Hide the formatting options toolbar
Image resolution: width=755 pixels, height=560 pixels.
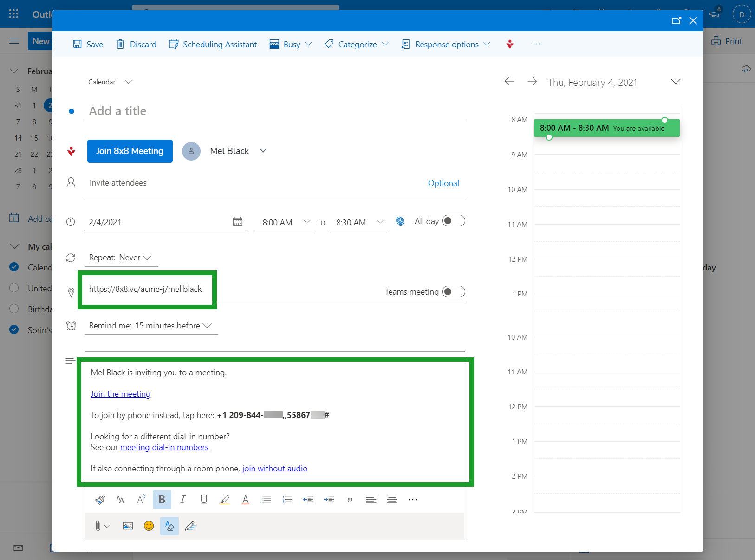point(169,526)
